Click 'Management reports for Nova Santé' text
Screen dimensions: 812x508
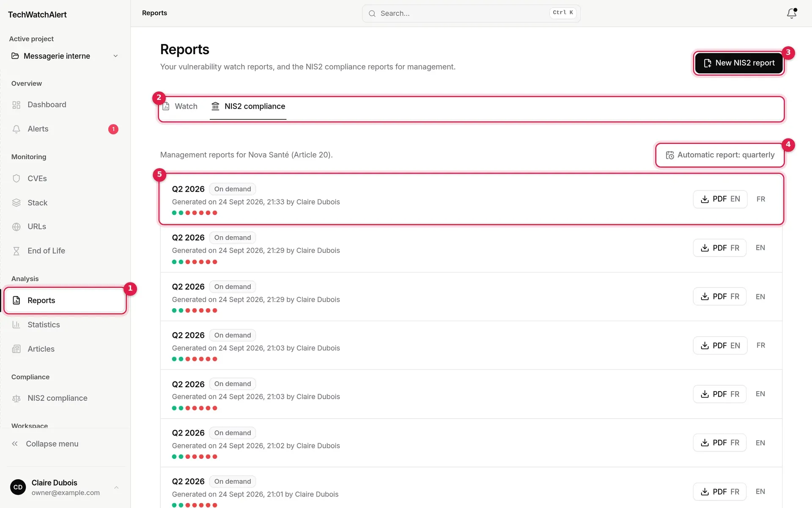pyautogui.click(x=224, y=155)
